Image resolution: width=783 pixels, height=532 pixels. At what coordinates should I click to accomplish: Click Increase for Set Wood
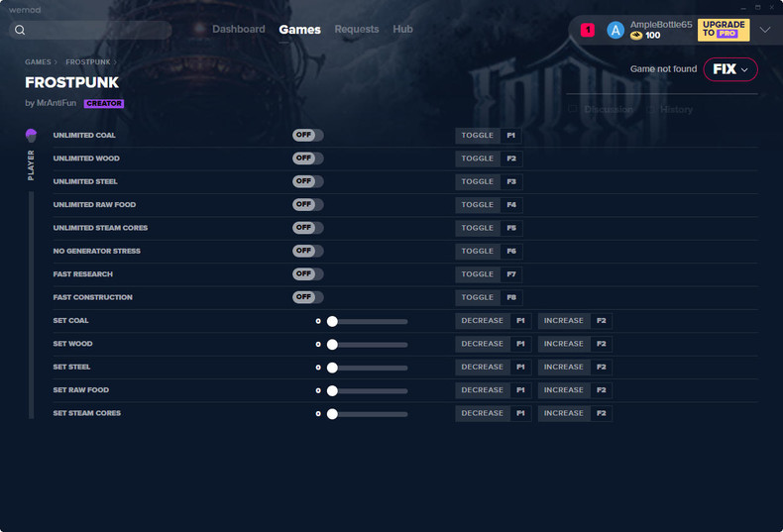575,344
